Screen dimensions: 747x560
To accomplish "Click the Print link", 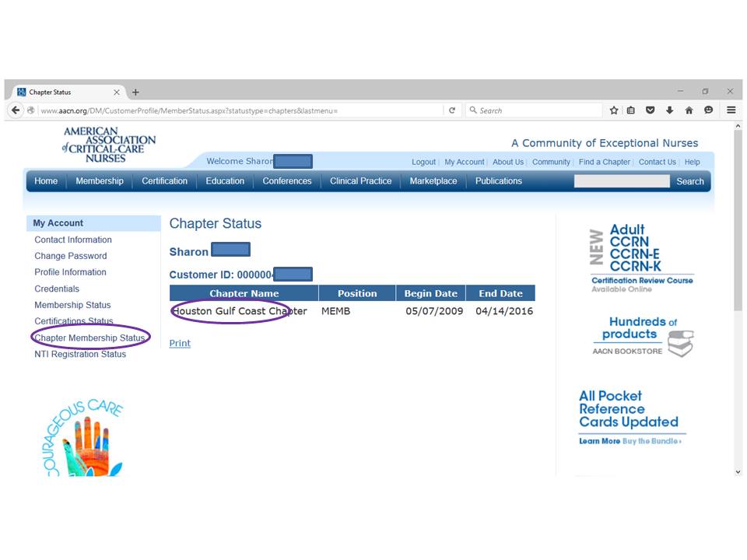I will [180, 343].
